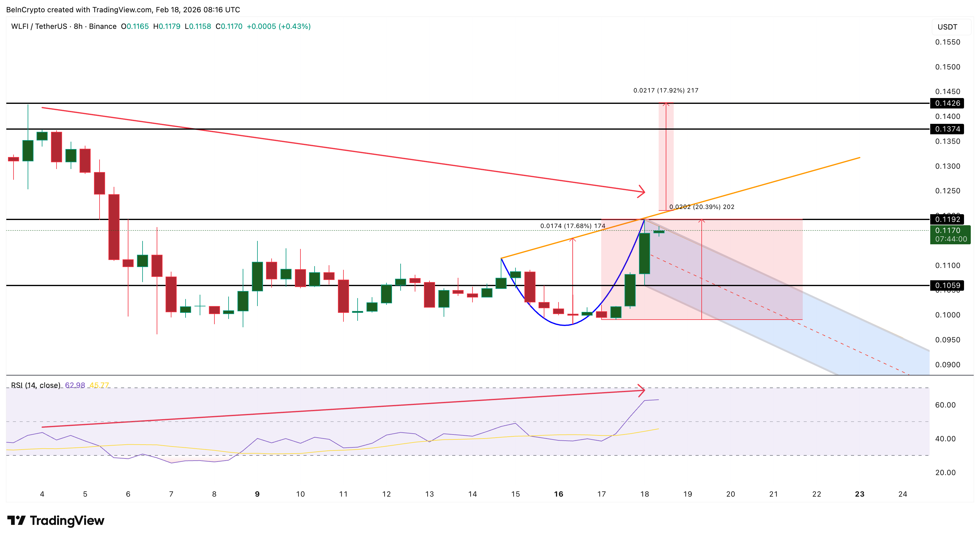Image resolution: width=980 pixels, height=539 pixels.
Task: Select the WLFI symbol name
Action: 19,26
